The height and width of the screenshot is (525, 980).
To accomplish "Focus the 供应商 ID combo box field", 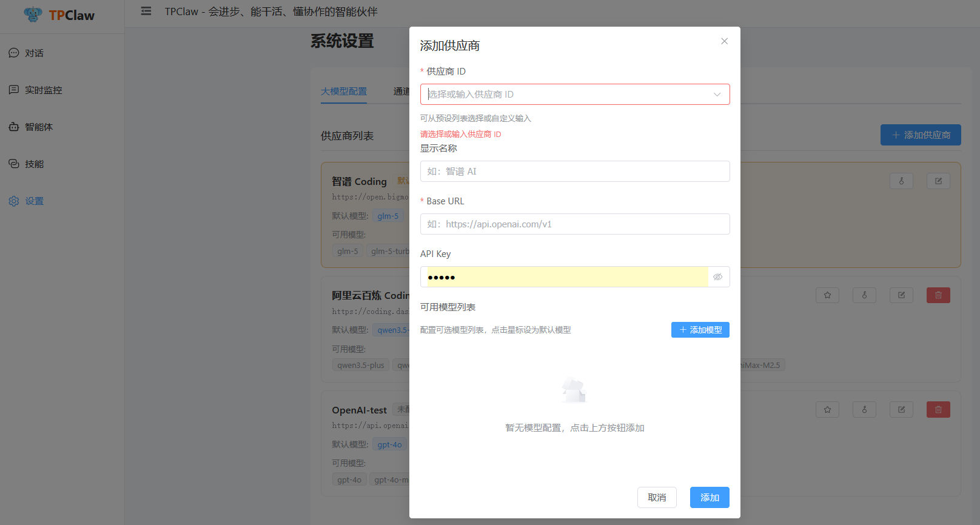I will click(x=575, y=94).
